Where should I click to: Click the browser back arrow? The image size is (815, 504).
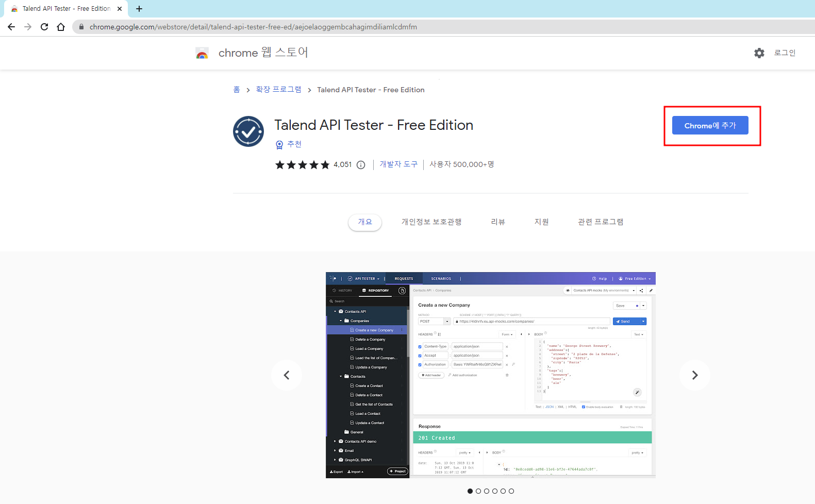tap(11, 27)
